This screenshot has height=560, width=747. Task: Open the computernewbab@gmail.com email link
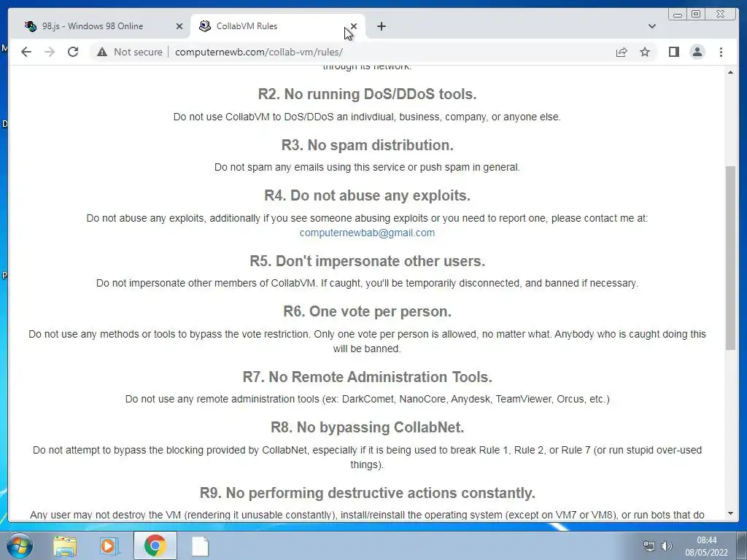(x=367, y=233)
